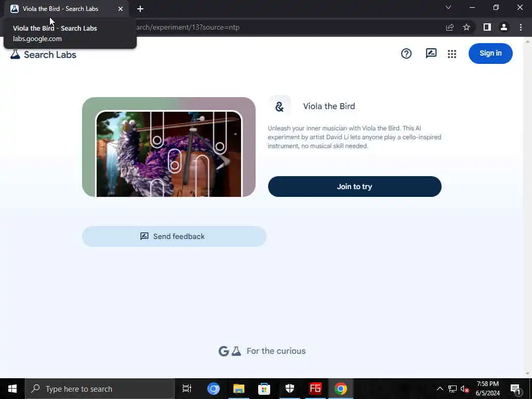Open the red FG app on taskbar
The image size is (532, 399).
(x=315, y=389)
